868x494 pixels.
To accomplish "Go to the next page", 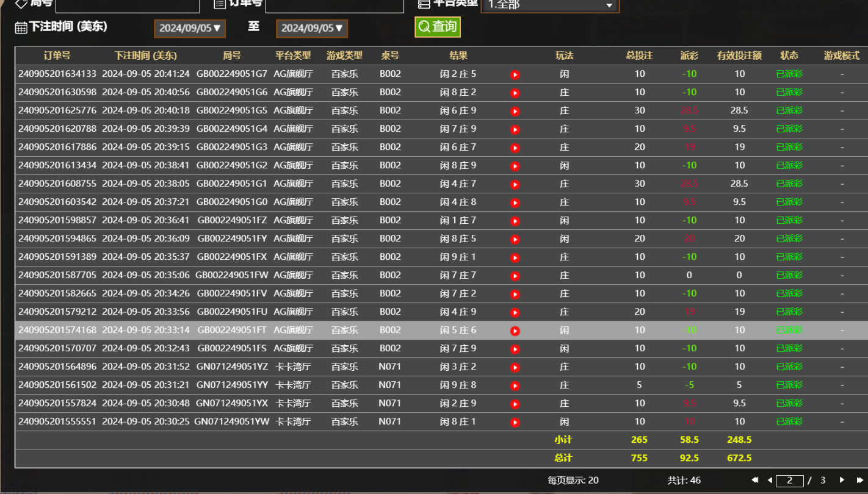I will click(x=842, y=481).
